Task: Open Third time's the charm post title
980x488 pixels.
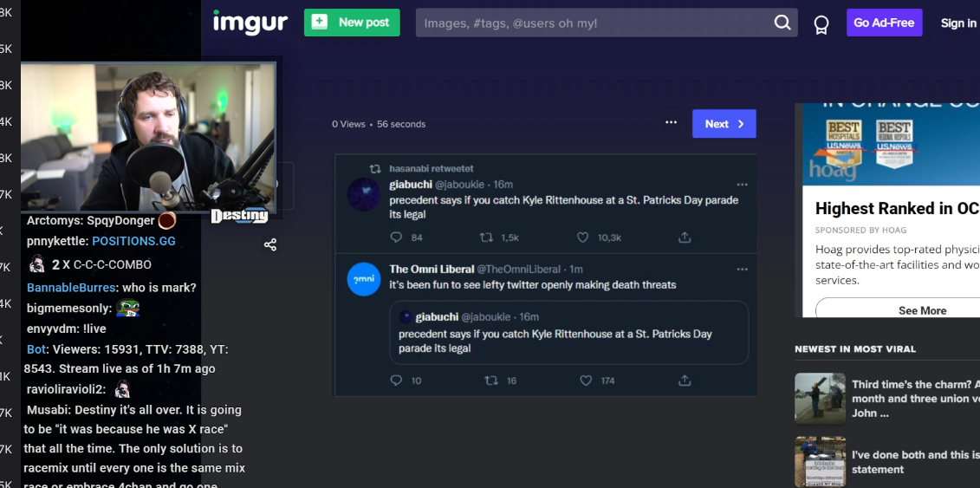Action: pyautogui.click(x=915, y=399)
